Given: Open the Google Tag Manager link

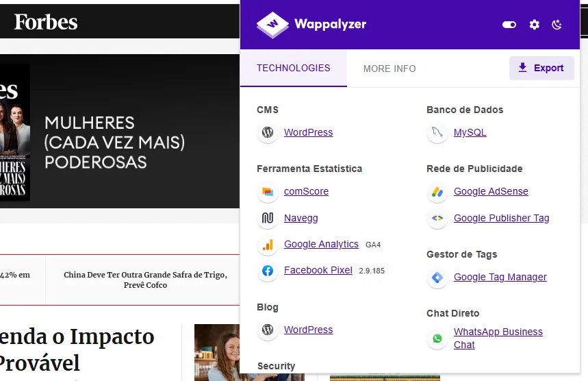Looking at the screenshot, I should click(x=500, y=277).
